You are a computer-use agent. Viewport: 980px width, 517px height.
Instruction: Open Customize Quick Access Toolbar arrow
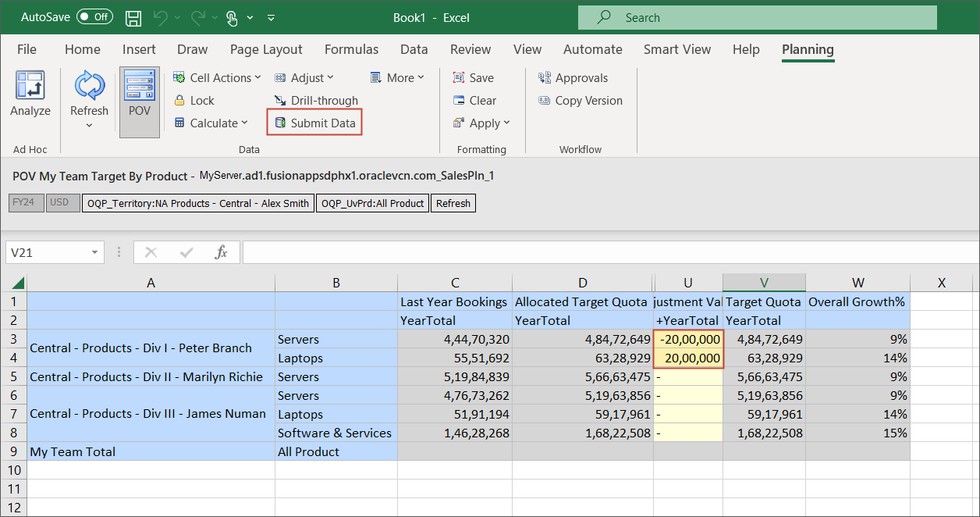pos(271,17)
